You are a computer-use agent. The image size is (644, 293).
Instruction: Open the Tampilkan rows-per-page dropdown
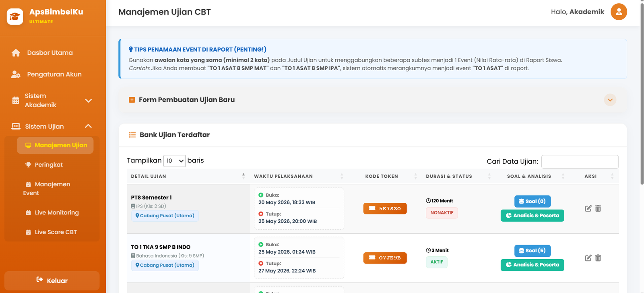point(175,161)
